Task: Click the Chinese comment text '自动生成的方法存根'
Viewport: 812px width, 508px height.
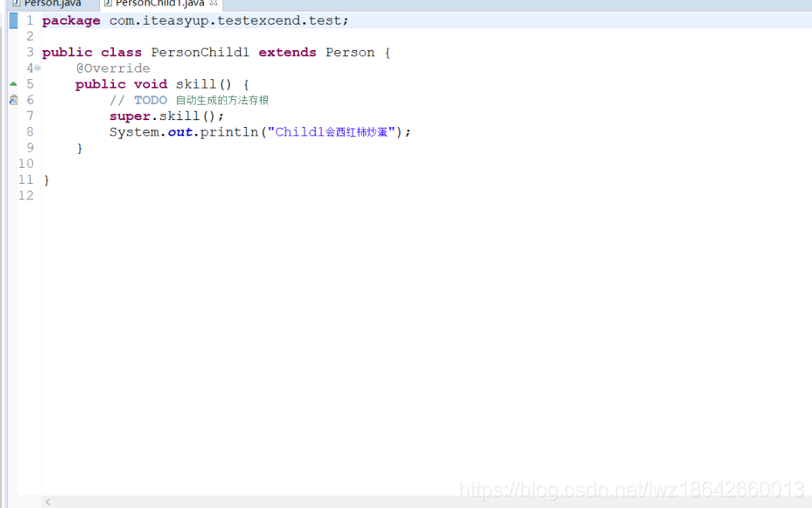Action: (x=222, y=100)
